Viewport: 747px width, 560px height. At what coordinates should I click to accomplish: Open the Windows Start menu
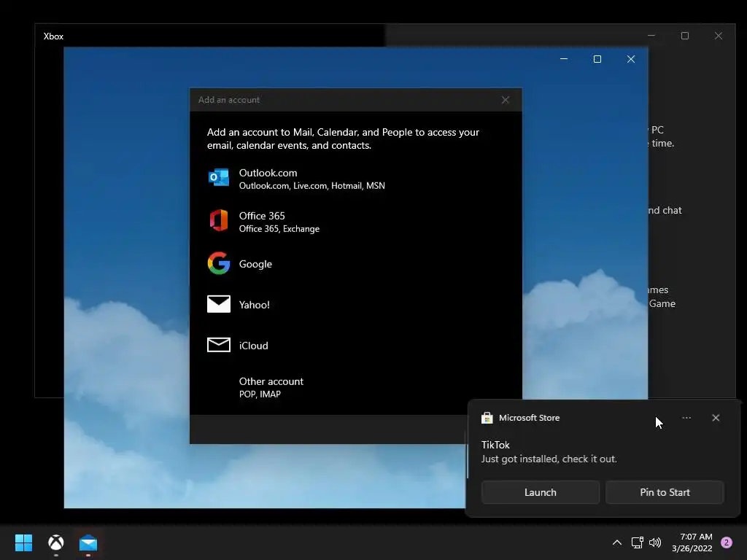point(23,542)
